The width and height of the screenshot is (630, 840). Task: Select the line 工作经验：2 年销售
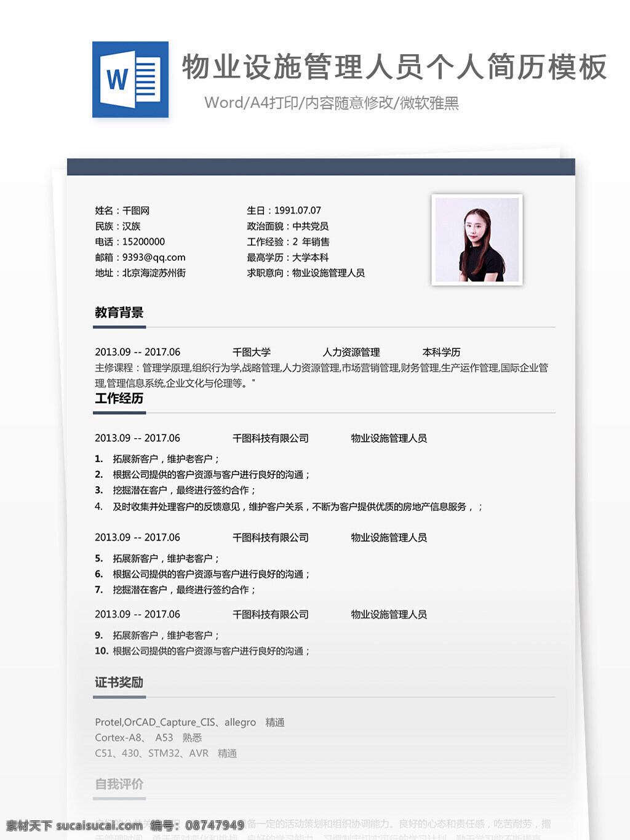(289, 242)
